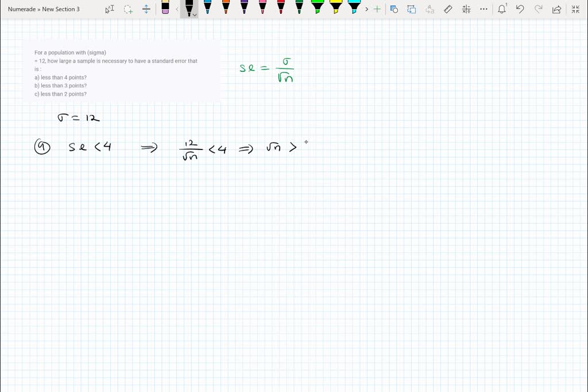Open the Share page icon
This screenshot has height=392, width=588.
point(556,9)
